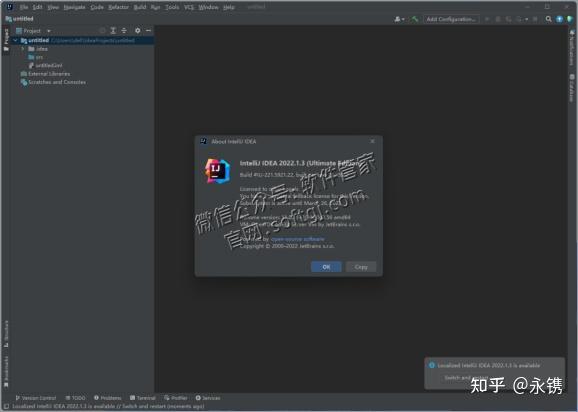Click the Localized IntelliJ IDEA 2022.1.3 notification title
This screenshot has height=412, width=578.
coord(489,366)
